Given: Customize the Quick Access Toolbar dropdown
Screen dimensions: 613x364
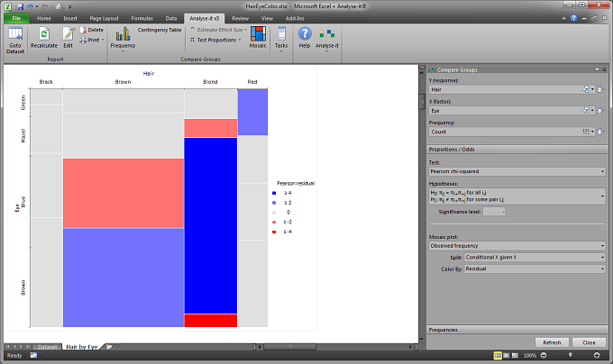Looking at the screenshot, I should pyautogui.click(x=69, y=6).
